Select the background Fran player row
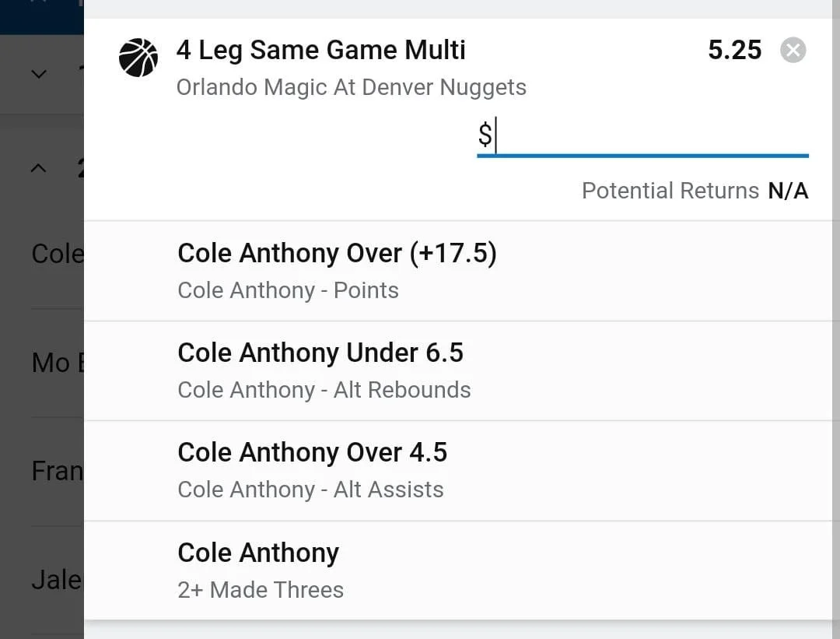840x639 pixels. [x=56, y=471]
